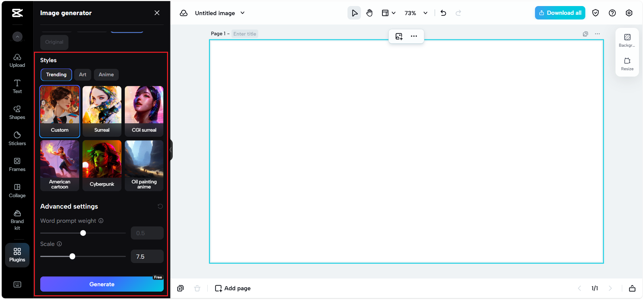Click the Download all button
Image resolution: width=644 pixels, height=300 pixels.
pyautogui.click(x=560, y=13)
